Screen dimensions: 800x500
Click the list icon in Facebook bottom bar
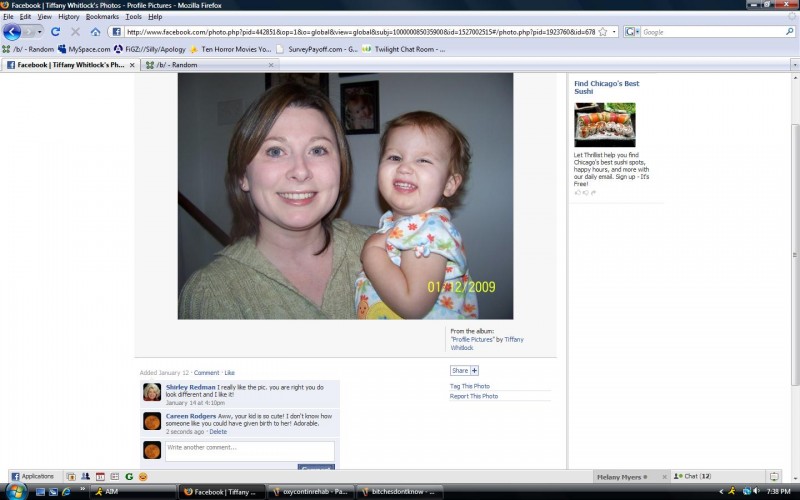click(x=115, y=477)
